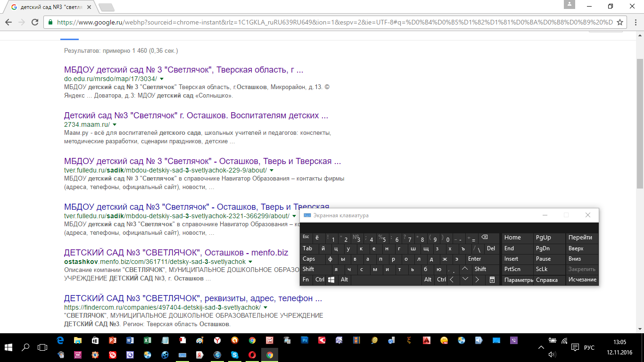
Task: Open File Explorer from the taskbar
Action: 77,340
